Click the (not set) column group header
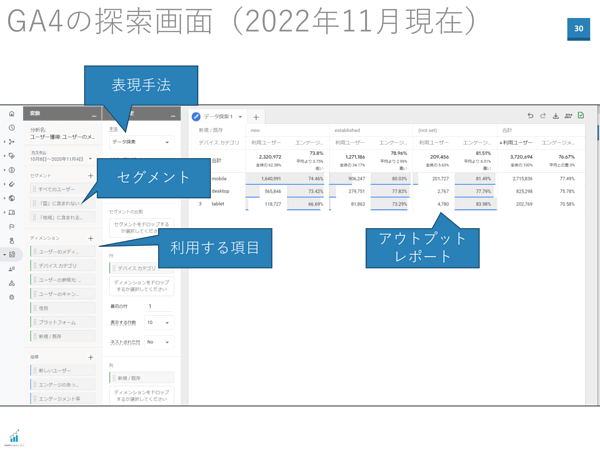 point(427,130)
